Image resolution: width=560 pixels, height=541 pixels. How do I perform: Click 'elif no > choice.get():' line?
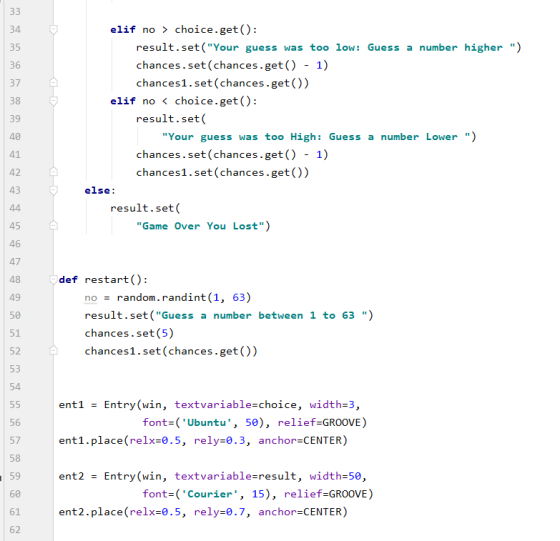coord(184,30)
